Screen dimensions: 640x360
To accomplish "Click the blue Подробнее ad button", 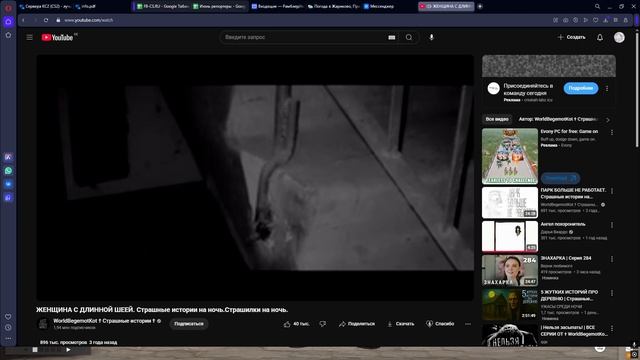I will point(580,88).
